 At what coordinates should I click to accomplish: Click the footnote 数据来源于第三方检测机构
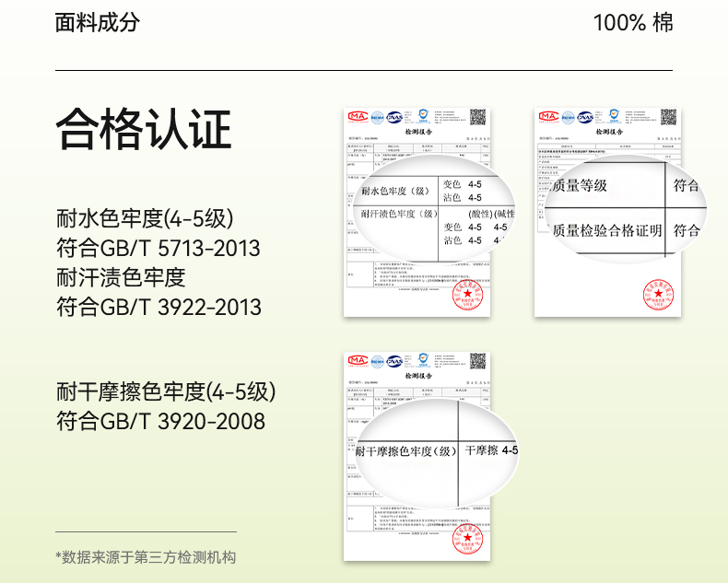click(x=146, y=557)
